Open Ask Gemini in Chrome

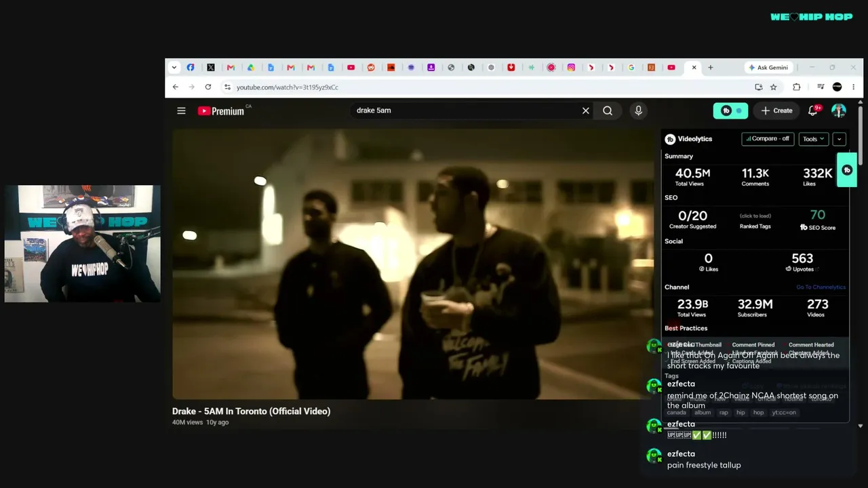click(768, 67)
